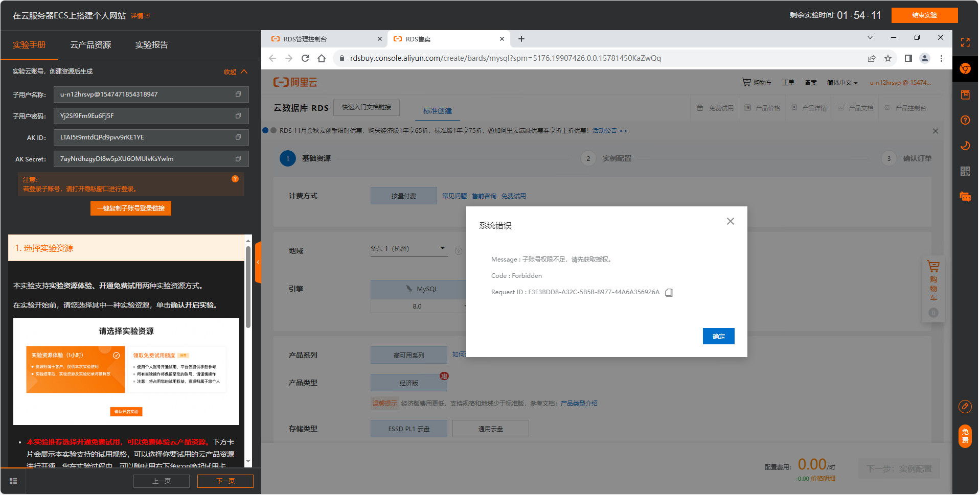This screenshot has width=980, height=495.
Task: Click the QR code icon in right sidebar
Action: [965, 171]
